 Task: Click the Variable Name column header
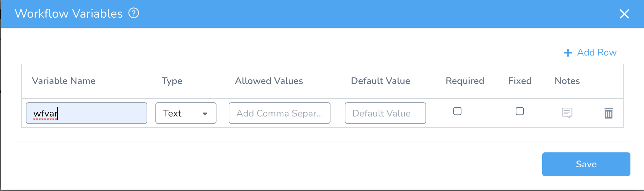tap(64, 81)
